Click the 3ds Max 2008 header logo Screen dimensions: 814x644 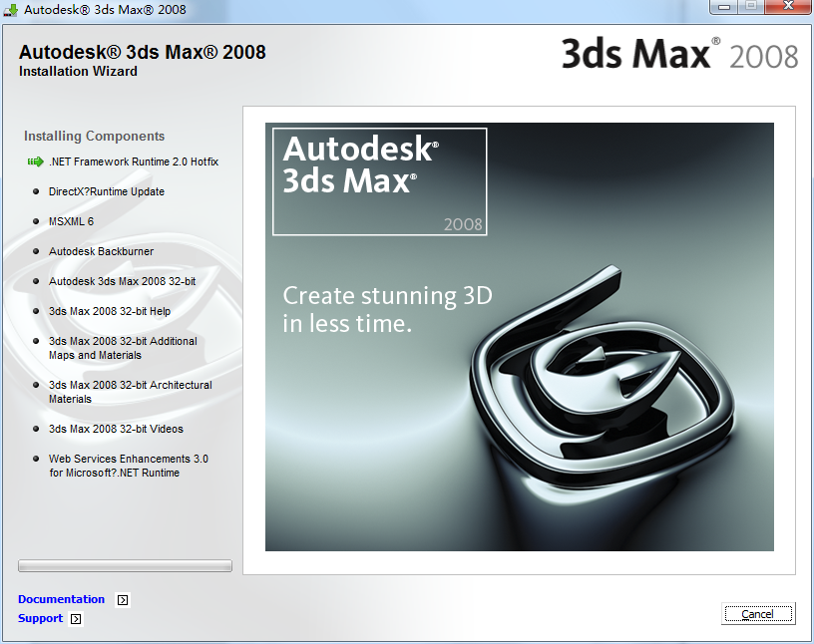pyautogui.click(x=679, y=54)
